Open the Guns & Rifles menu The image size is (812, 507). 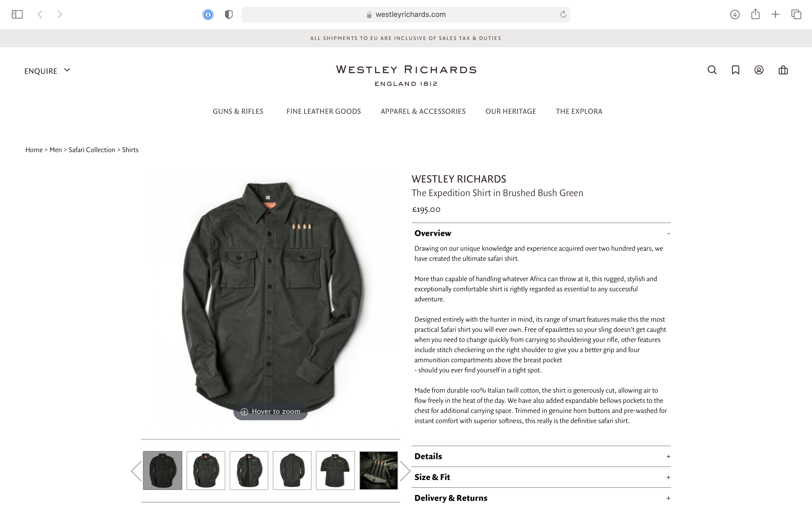pos(238,111)
